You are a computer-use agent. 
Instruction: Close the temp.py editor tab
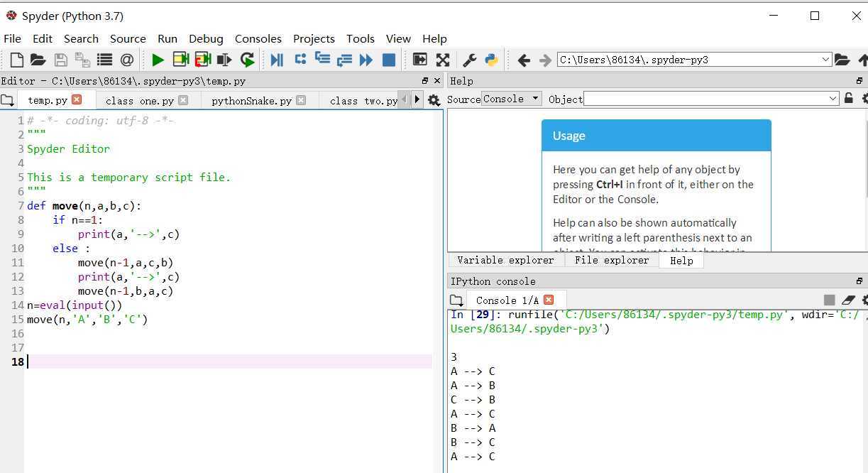77,100
